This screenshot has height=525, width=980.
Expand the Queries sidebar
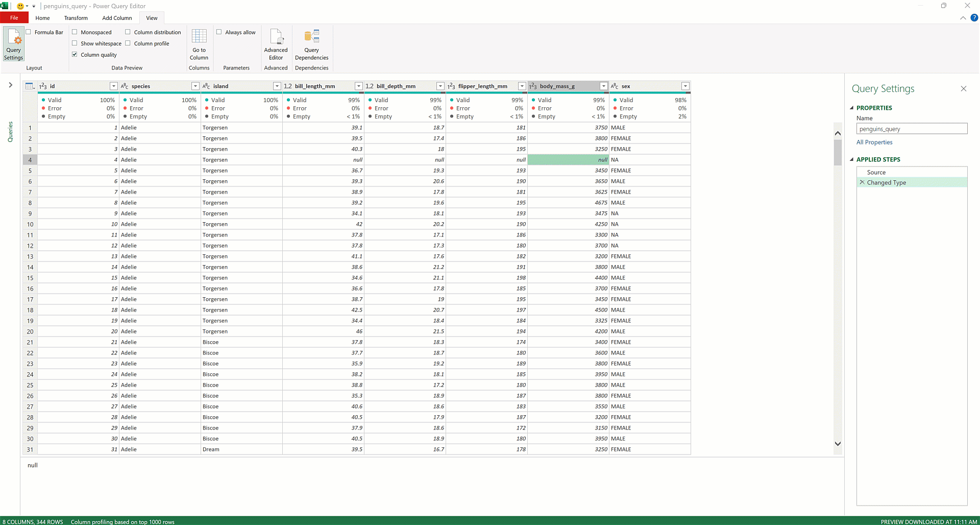pos(11,85)
